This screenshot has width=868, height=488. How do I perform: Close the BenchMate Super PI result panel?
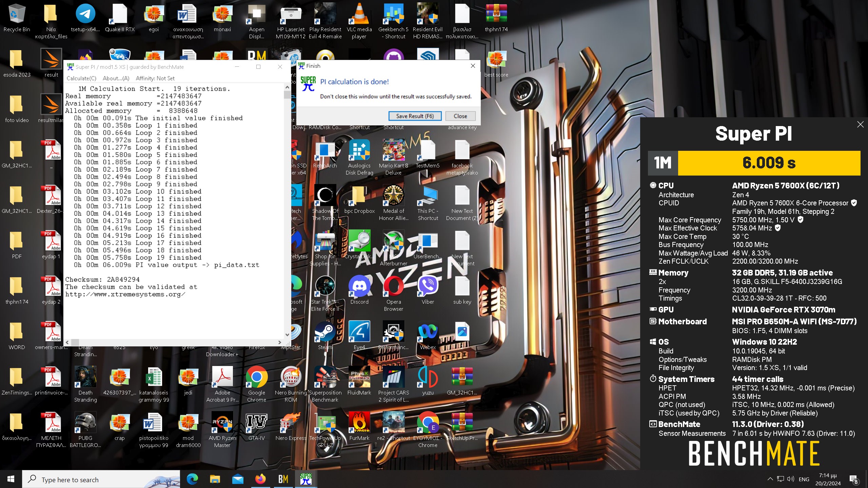860,124
